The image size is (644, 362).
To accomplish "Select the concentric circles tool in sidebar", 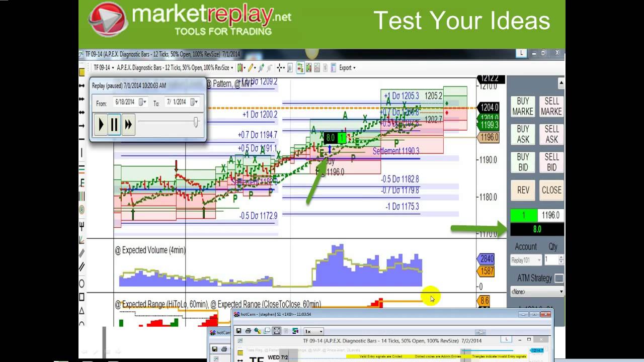I will pyautogui.click(x=82, y=210).
